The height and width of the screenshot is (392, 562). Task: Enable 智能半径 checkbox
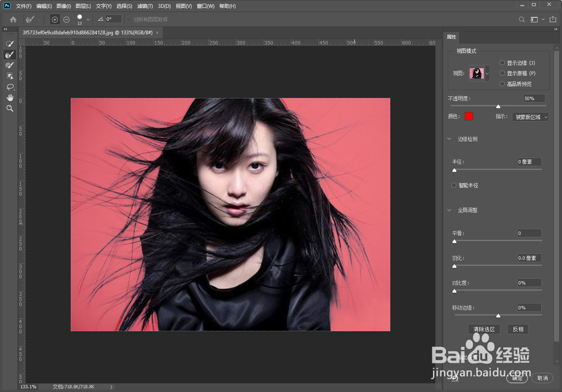(x=454, y=185)
